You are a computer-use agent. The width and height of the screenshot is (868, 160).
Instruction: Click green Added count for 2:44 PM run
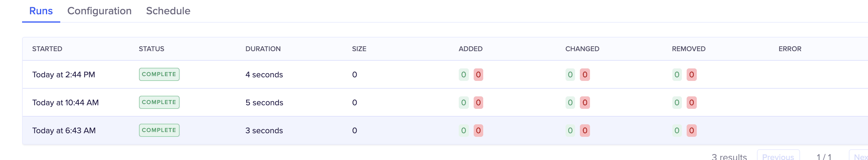464,75
